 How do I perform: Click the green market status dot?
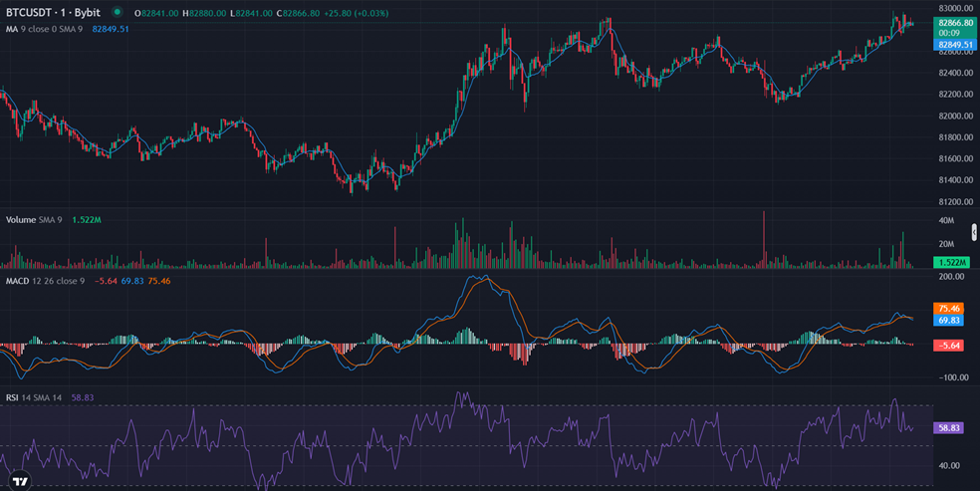coord(117,12)
